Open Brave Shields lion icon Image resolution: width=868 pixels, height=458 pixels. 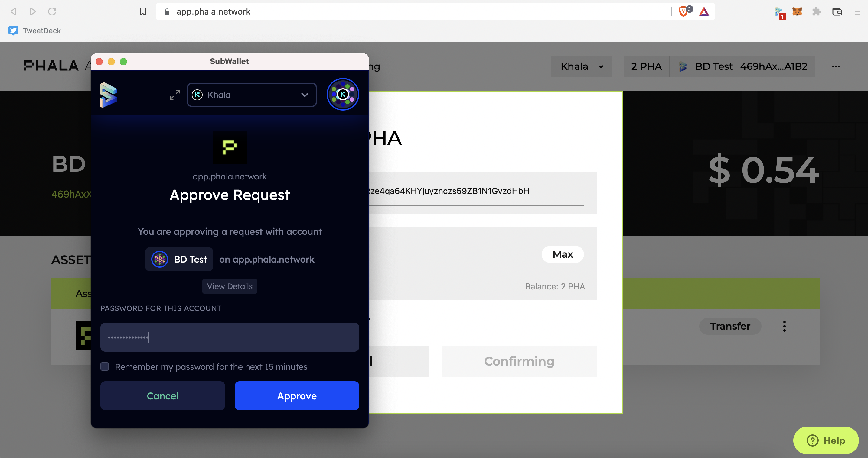[683, 11]
